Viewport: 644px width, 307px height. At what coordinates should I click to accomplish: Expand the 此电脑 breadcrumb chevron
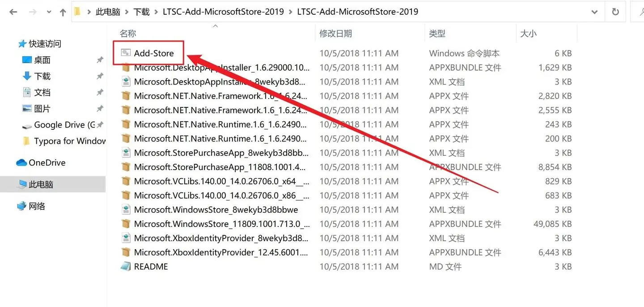click(127, 12)
